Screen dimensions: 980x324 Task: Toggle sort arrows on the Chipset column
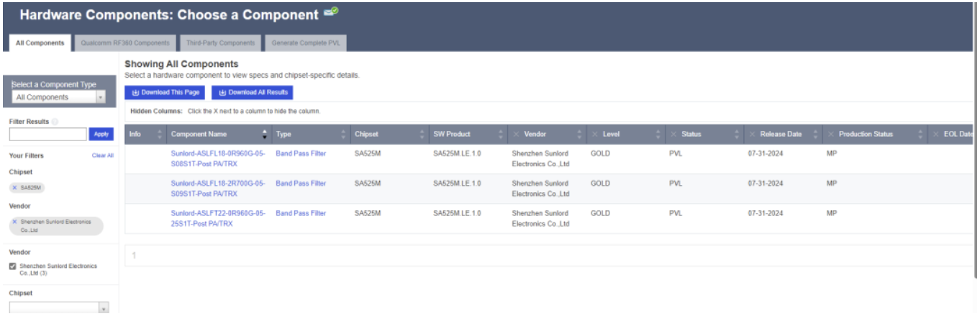(x=422, y=135)
